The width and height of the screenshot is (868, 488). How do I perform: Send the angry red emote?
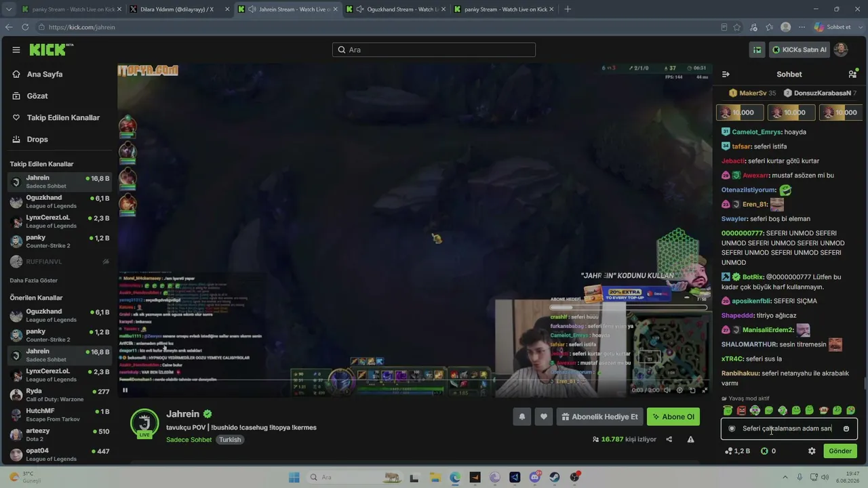click(x=741, y=410)
